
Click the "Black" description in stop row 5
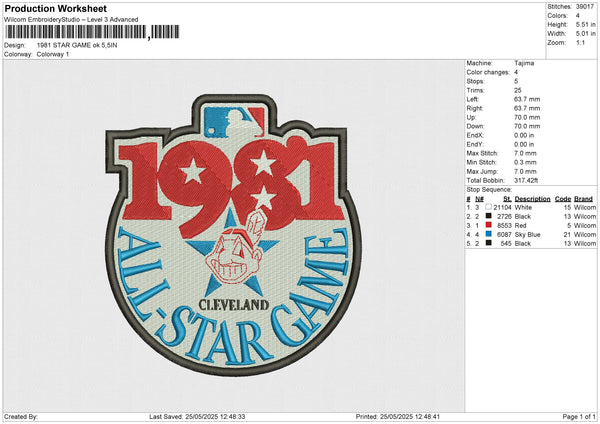click(x=523, y=243)
